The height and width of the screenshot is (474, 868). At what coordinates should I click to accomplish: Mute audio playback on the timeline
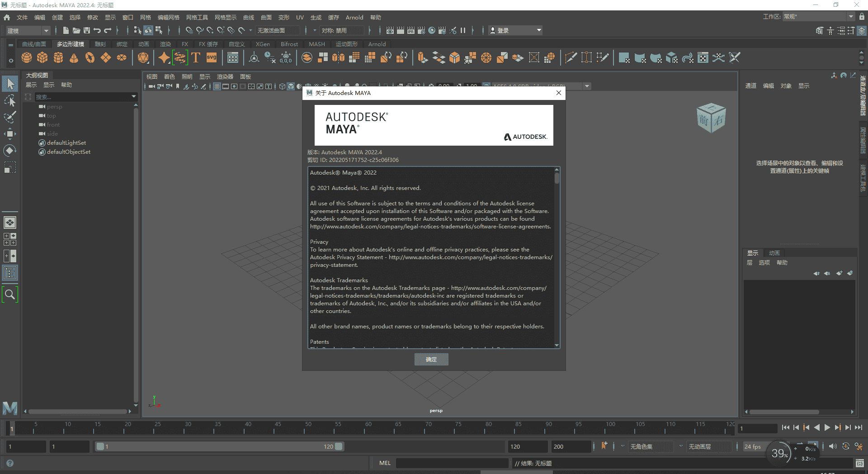click(833, 446)
